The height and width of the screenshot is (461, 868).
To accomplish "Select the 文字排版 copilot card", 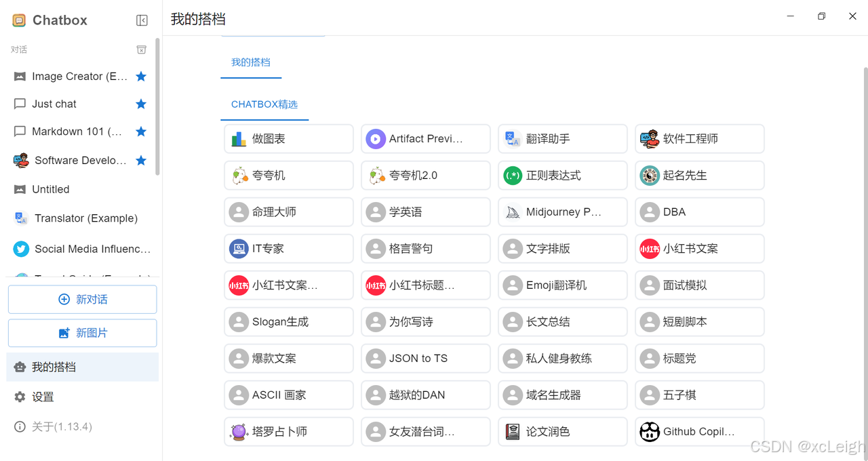I will pyautogui.click(x=563, y=249).
